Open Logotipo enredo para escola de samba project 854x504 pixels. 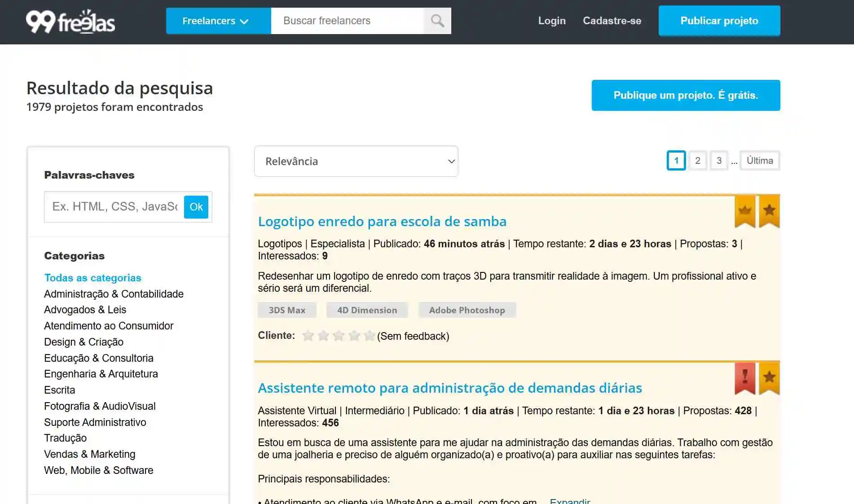[382, 221]
